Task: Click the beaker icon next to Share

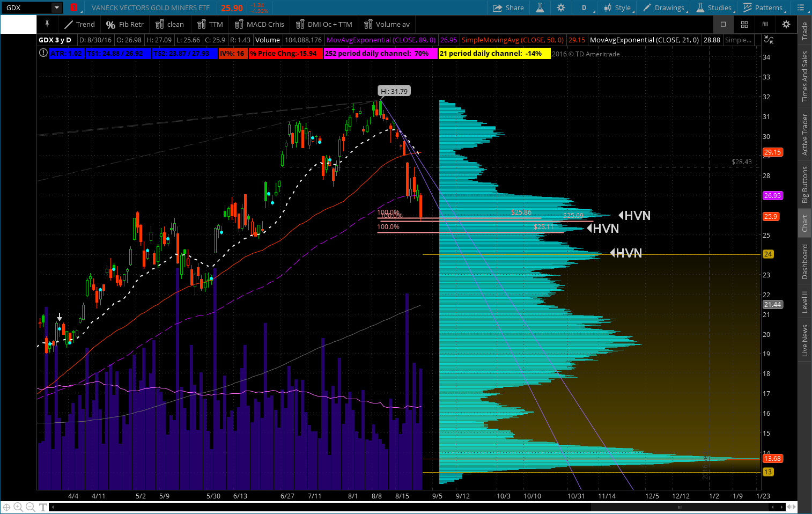Action: 540,8
